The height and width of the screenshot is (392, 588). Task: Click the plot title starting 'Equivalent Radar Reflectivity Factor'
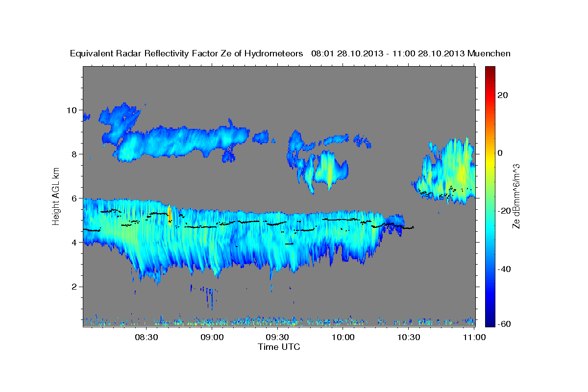coord(290,53)
